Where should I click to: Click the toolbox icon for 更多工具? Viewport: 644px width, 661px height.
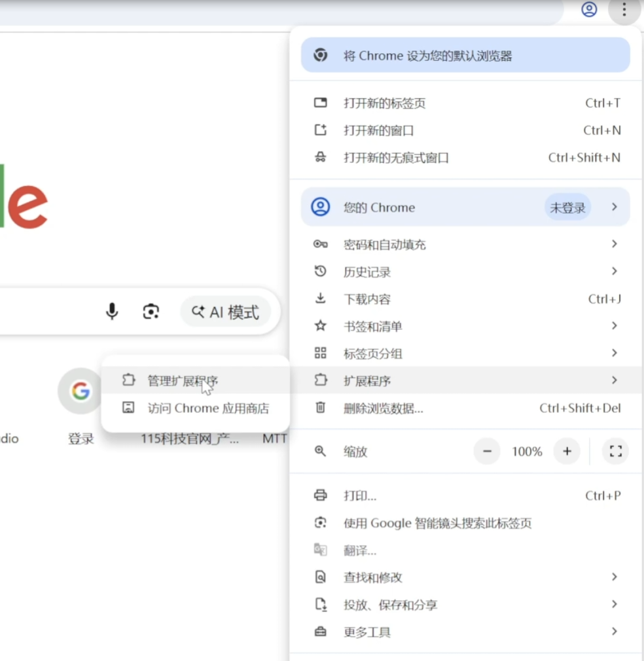pos(320,632)
